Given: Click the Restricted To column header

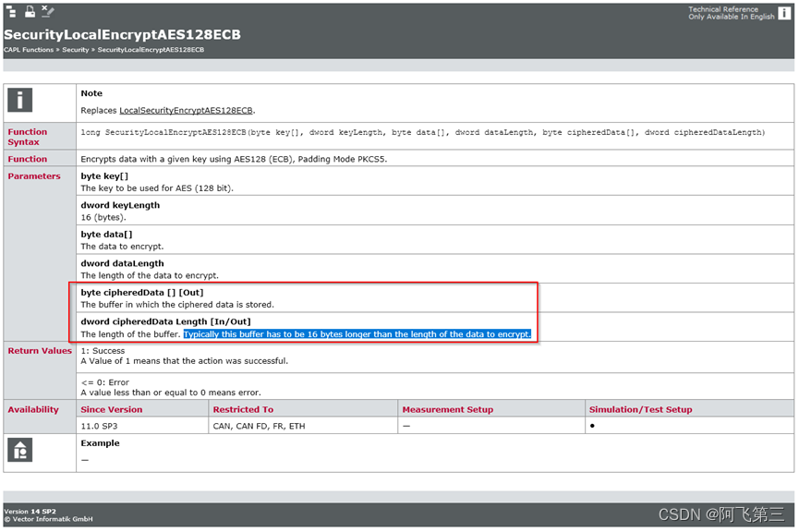Looking at the screenshot, I should (243, 409).
